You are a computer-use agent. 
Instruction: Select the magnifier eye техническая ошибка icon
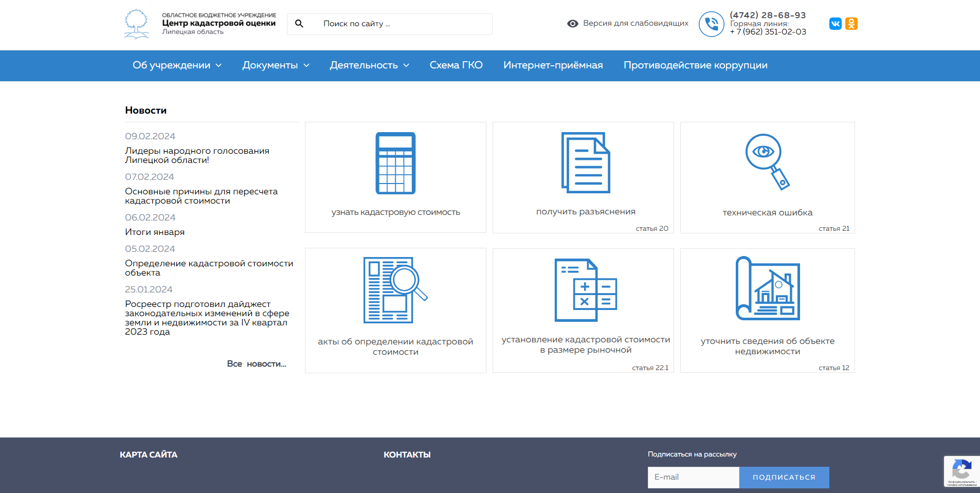click(767, 162)
